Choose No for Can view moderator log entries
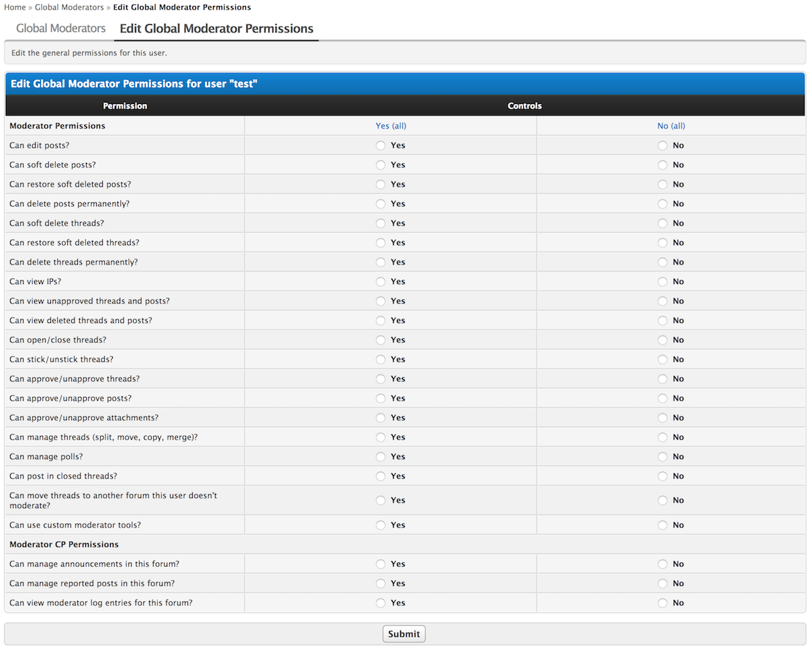 (x=663, y=603)
